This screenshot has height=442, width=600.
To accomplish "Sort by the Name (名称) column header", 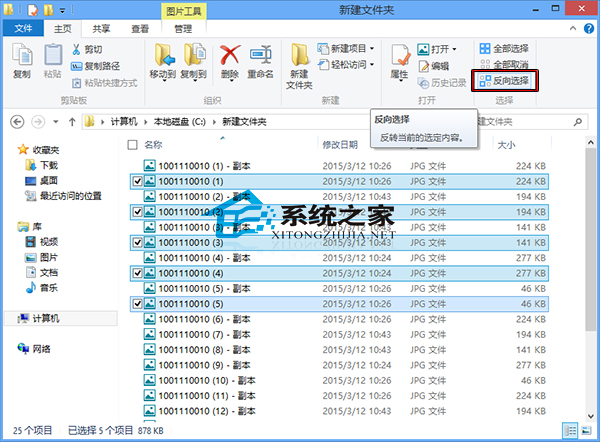I will (x=153, y=145).
